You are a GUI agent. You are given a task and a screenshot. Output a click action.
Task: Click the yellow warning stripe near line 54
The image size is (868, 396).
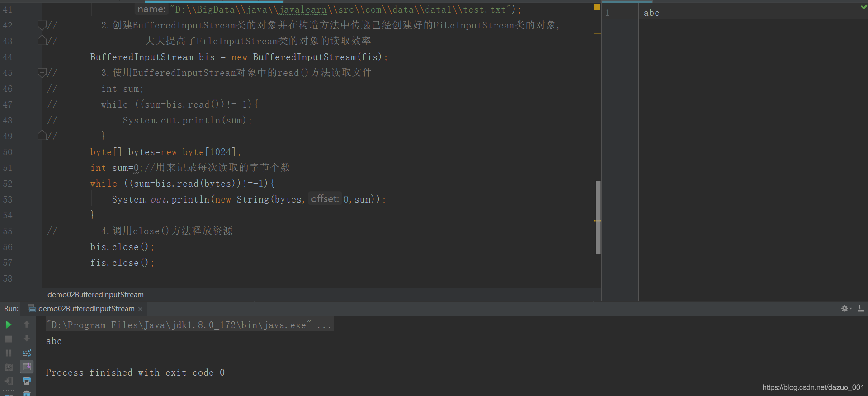point(597,221)
